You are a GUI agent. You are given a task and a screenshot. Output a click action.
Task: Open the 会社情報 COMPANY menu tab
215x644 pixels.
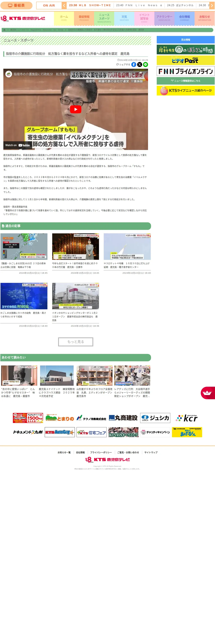point(185,18)
